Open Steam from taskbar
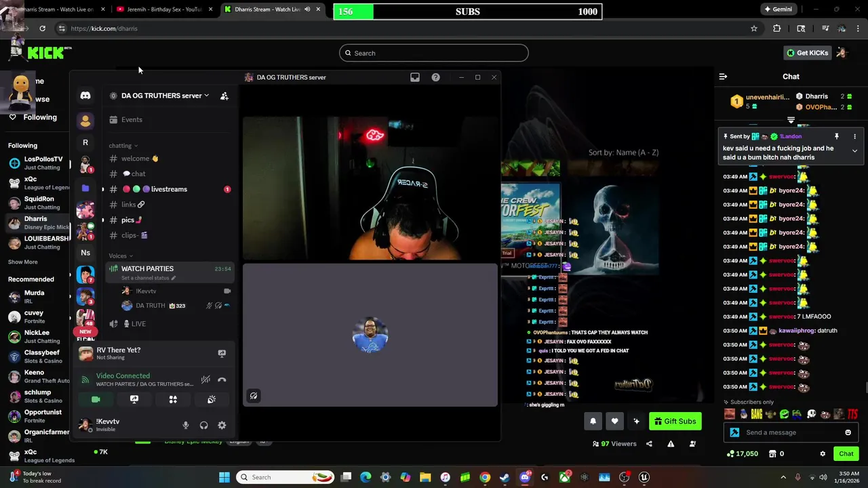Screen dimensions: 868x488 [505, 477]
